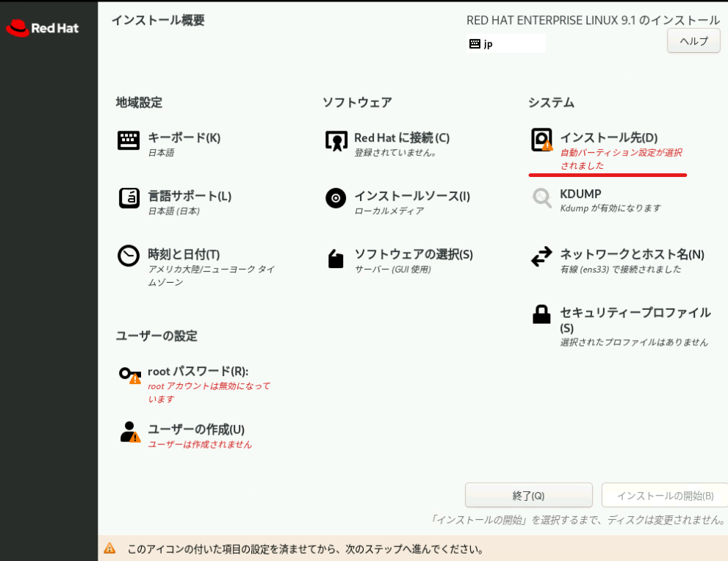Click the ユーザーは作成されません status text
This screenshot has height=561, width=728.
pos(200,444)
